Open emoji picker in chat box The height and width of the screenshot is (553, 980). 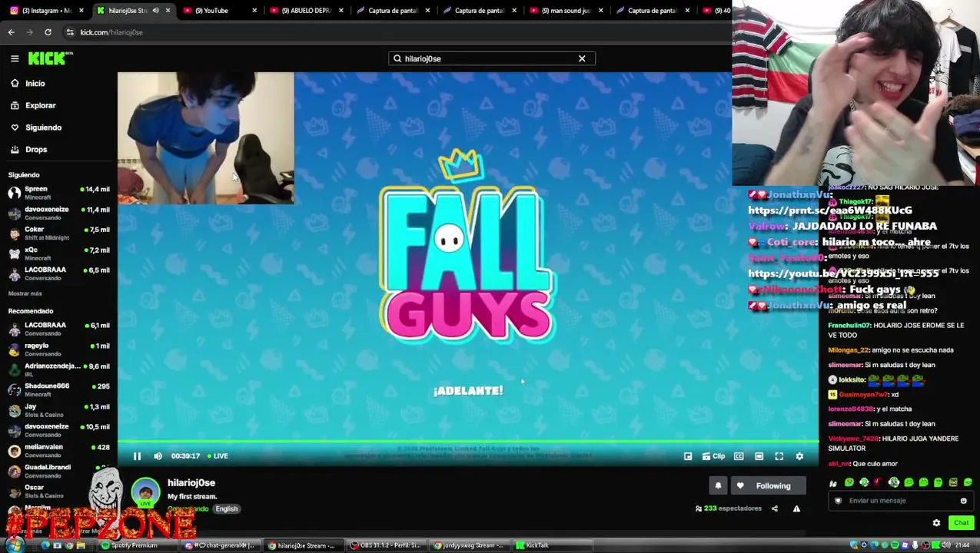click(x=963, y=501)
